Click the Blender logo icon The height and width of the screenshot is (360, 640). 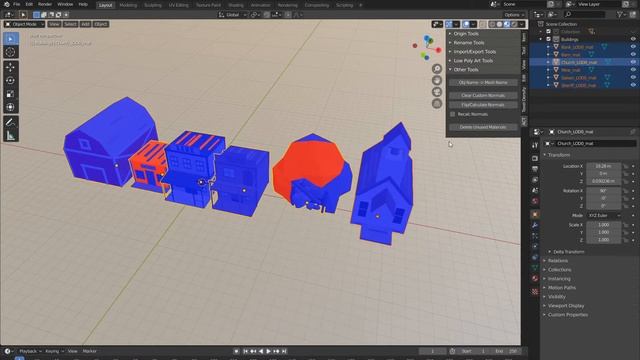pyautogui.click(x=6, y=4)
